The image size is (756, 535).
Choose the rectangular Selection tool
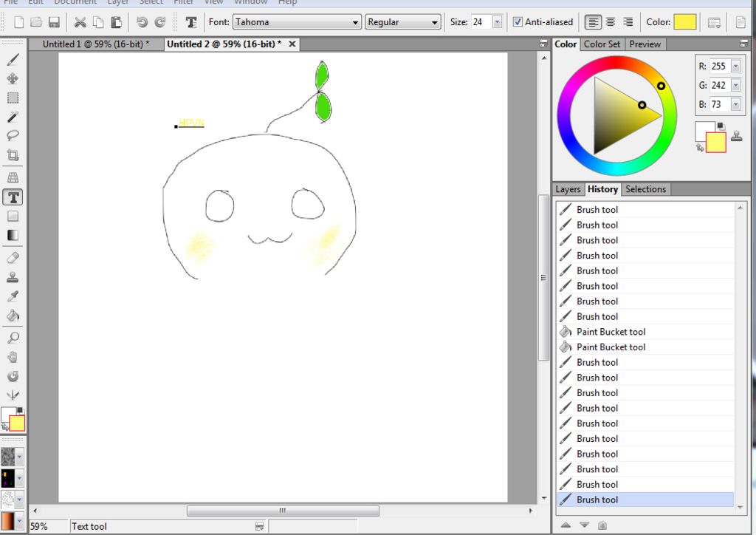13,98
